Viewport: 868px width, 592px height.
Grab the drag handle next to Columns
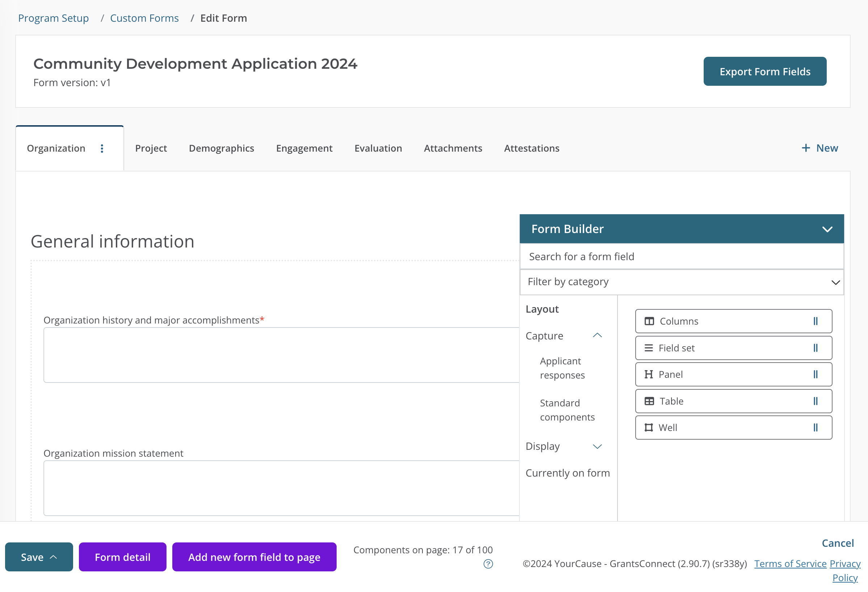[x=816, y=321]
